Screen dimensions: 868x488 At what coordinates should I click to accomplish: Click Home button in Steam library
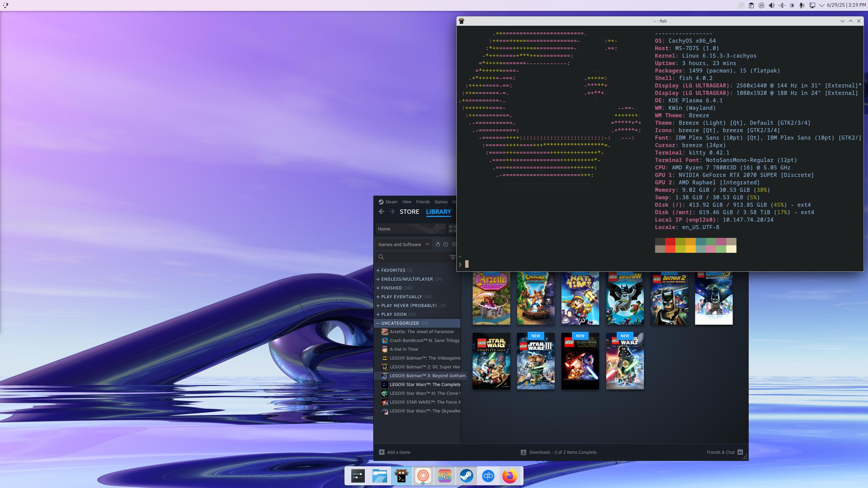[x=411, y=229]
